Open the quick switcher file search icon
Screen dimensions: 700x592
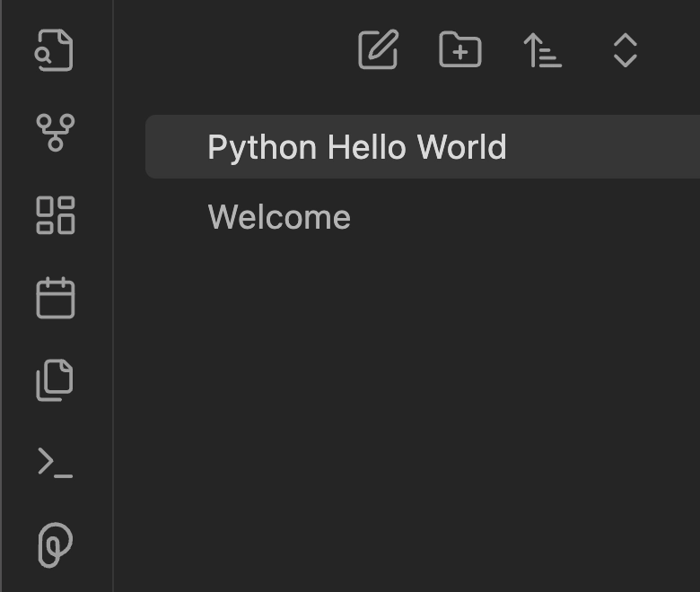pyautogui.click(x=55, y=50)
